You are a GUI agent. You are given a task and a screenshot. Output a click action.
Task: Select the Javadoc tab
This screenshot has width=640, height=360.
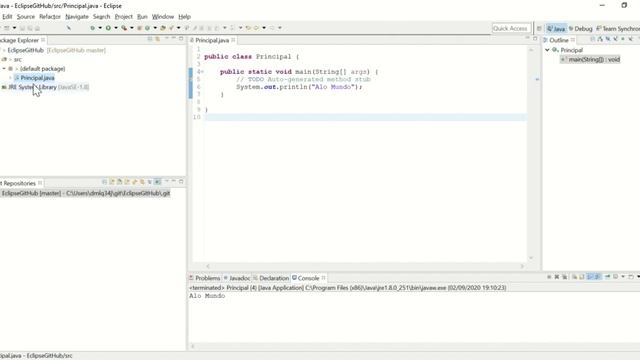237,278
